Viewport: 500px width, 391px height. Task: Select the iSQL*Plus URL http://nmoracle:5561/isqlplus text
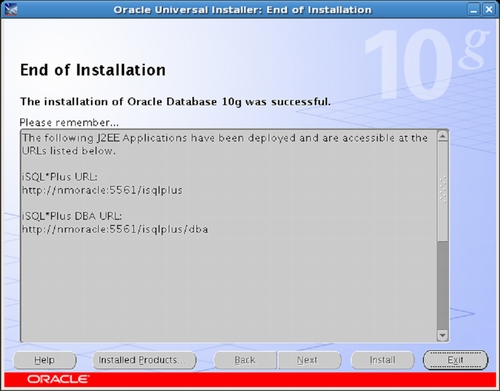102,190
